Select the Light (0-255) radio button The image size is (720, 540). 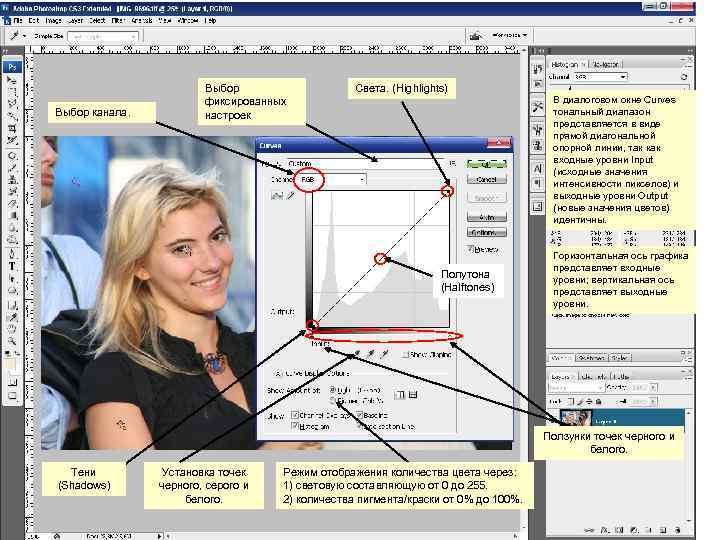click(332, 390)
